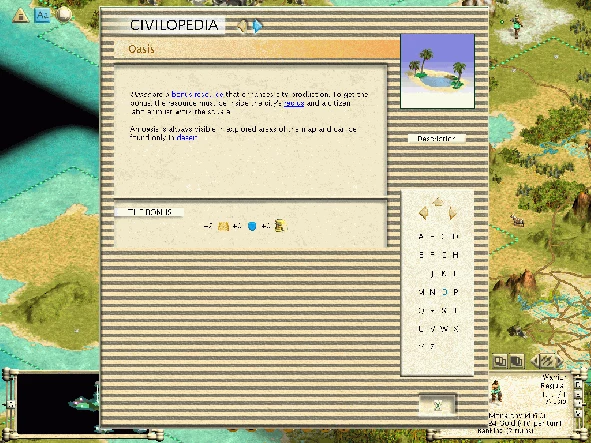Select the highlighted letter O index

pyautogui.click(x=445, y=292)
